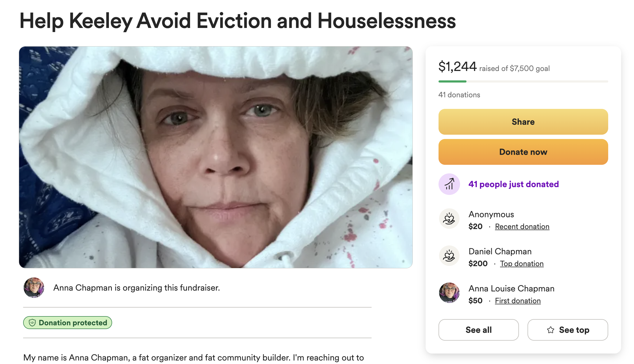634x364 pixels.
Task: Click the 41 people just donated text
Action: (514, 184)
